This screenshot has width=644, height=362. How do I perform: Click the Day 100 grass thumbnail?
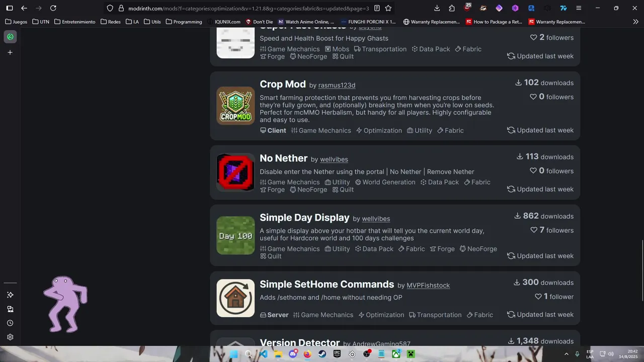pyautogui.click(x=235, y=235)
